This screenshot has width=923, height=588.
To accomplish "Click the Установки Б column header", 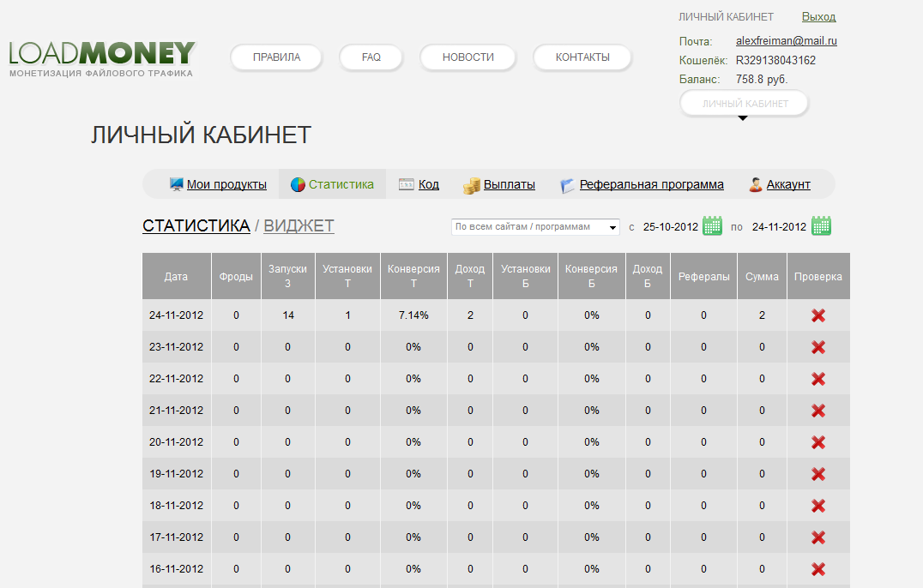I will coord(526,276).
